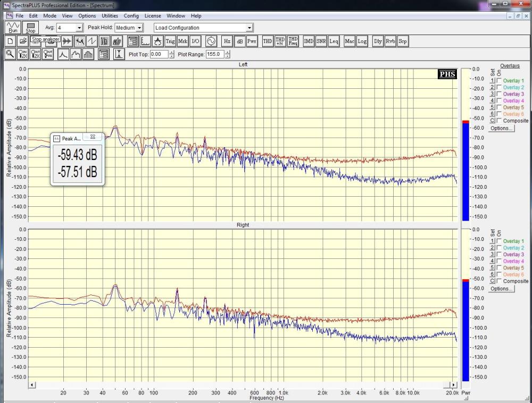Switch amplitude scaling with the dB icon

click(x=240, y=41)
